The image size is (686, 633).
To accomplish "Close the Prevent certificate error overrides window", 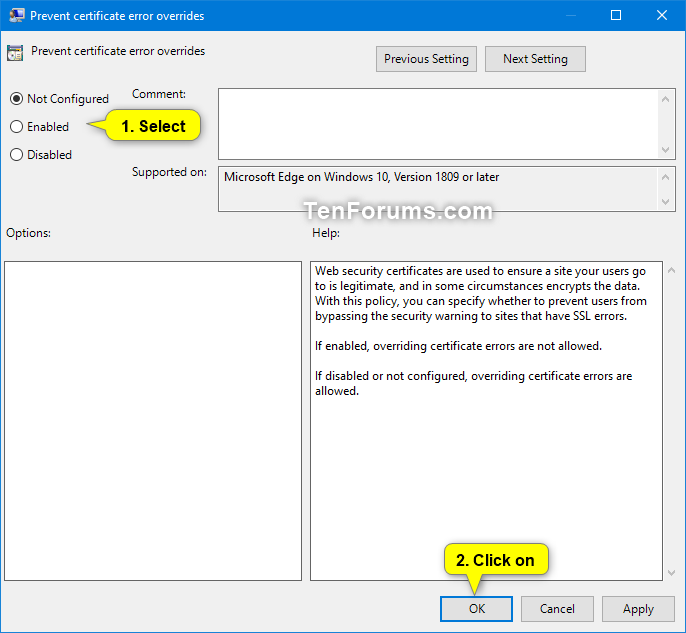I will 662,15.
